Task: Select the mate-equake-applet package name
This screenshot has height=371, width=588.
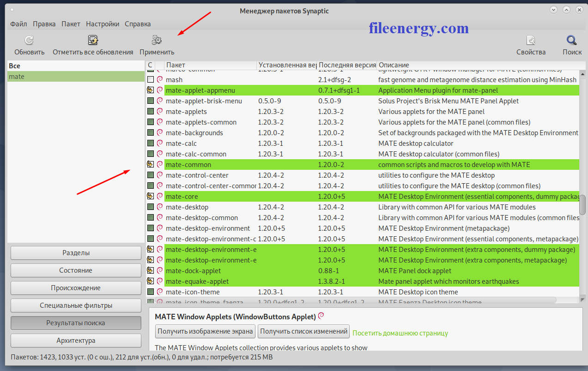Action: coord(197,281)
